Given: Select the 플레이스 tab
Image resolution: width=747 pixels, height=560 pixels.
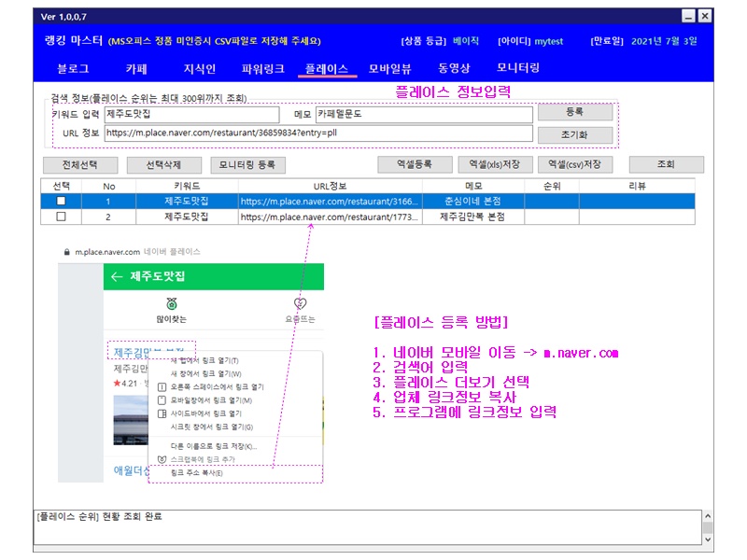Looking at the screenshot, I should (327, 69).
